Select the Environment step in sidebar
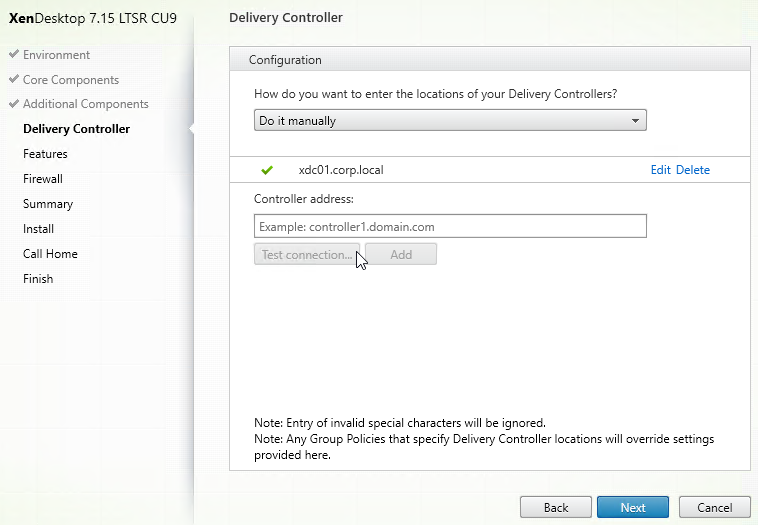 pos(56,55)
